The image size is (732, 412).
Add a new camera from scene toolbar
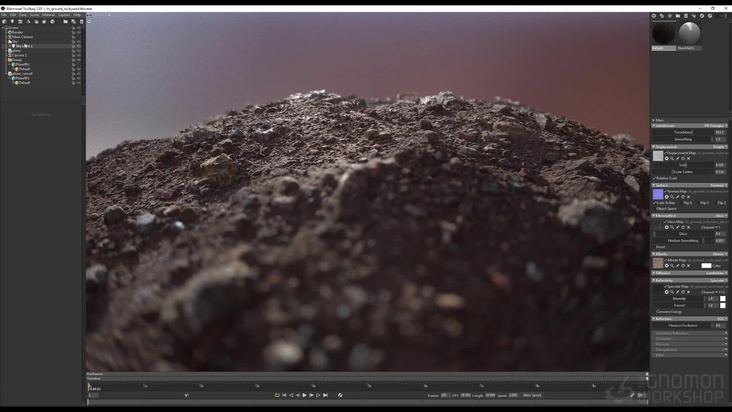[x=20, y=21]
